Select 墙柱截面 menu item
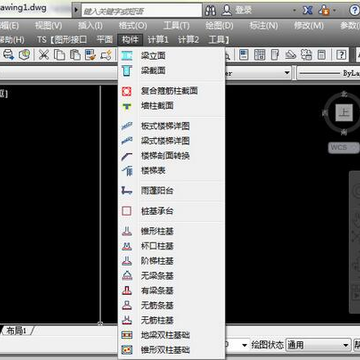This screenshot has height=360, width=360. tap(172, 106)
